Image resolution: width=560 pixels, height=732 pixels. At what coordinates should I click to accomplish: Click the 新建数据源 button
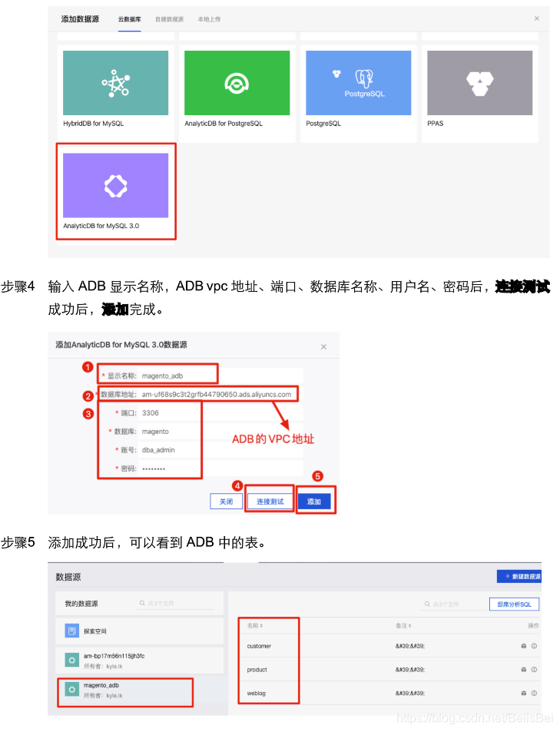519,577
